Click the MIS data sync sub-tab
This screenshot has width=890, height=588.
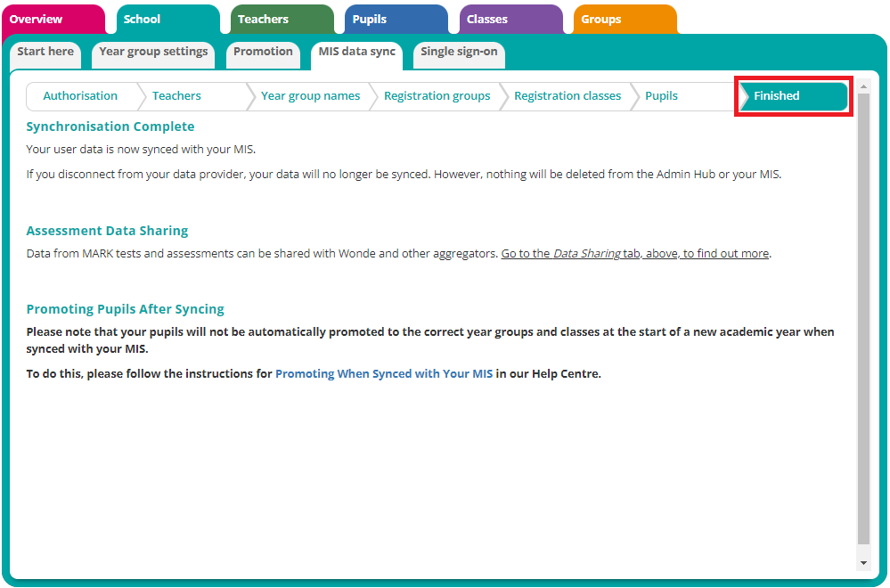point(356,52)
